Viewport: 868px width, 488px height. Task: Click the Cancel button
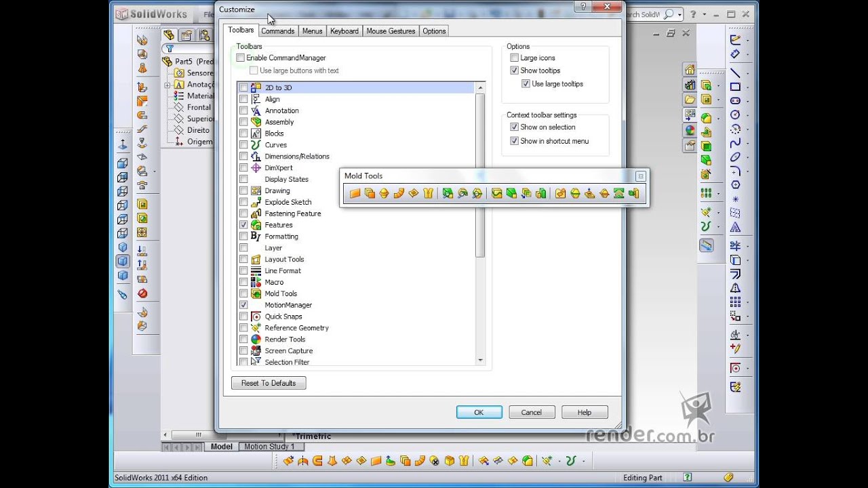coord(532,412)
